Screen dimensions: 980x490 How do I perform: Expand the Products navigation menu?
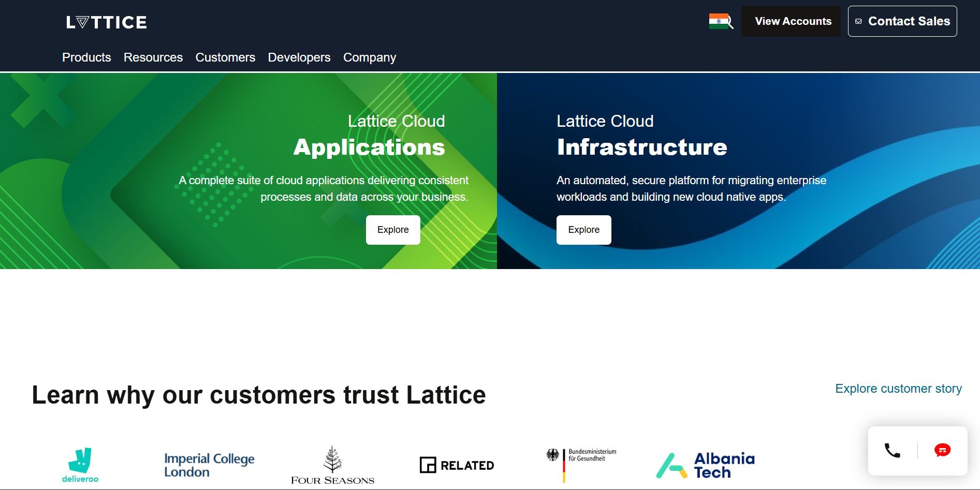click(x=86, y=57)
